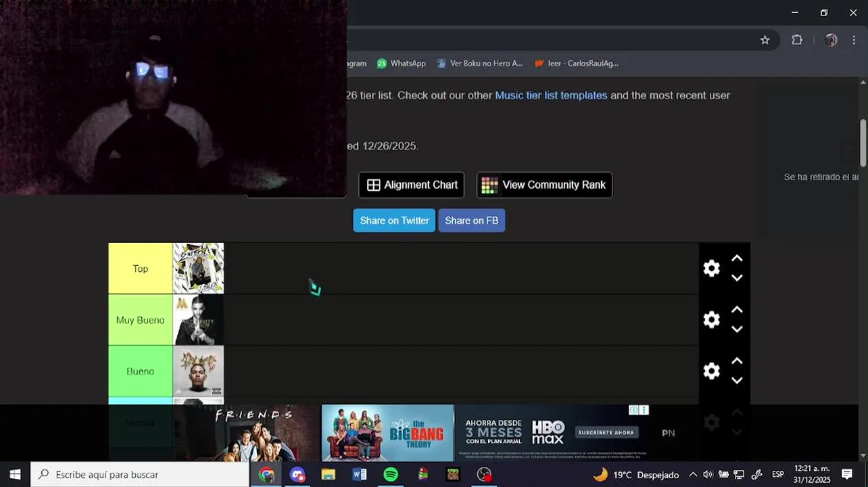
Task: Move Bueno tier row down
Action: [737, 381]
